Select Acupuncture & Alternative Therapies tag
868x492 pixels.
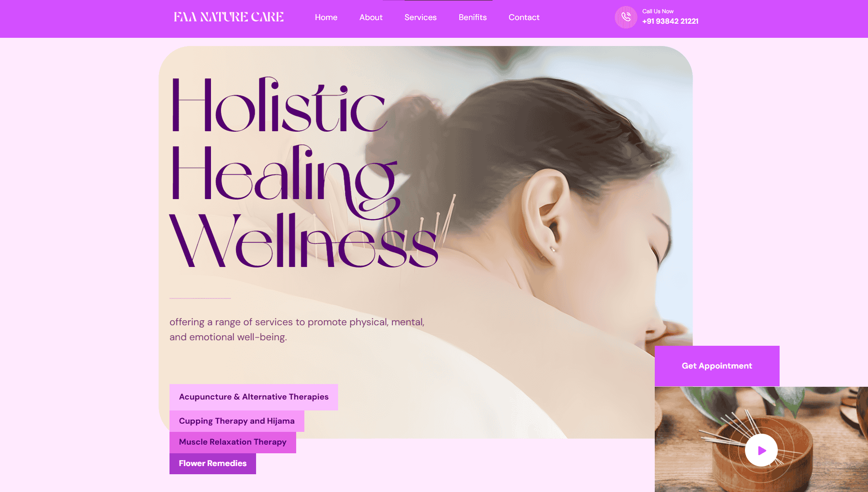[254, 397]
